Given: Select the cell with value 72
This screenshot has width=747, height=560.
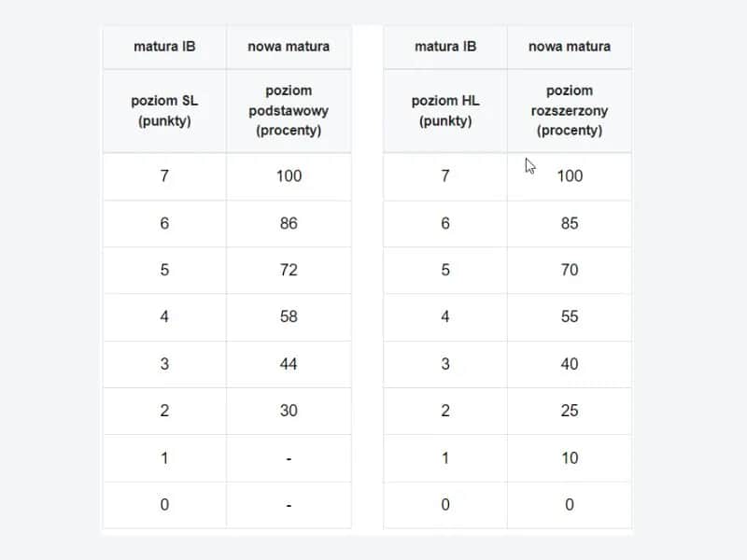Looking at the screenshot, I should tap(289, 270).
